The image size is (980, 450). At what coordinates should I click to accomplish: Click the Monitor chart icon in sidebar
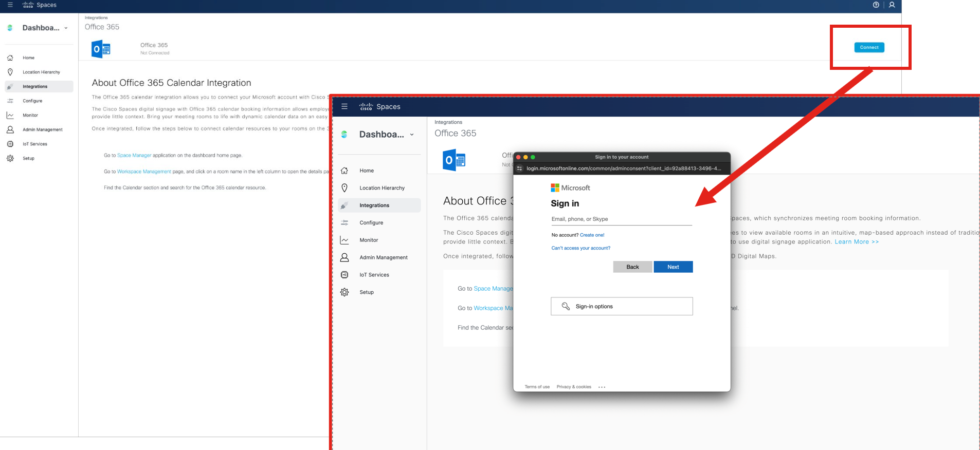(x=344, y=240)
